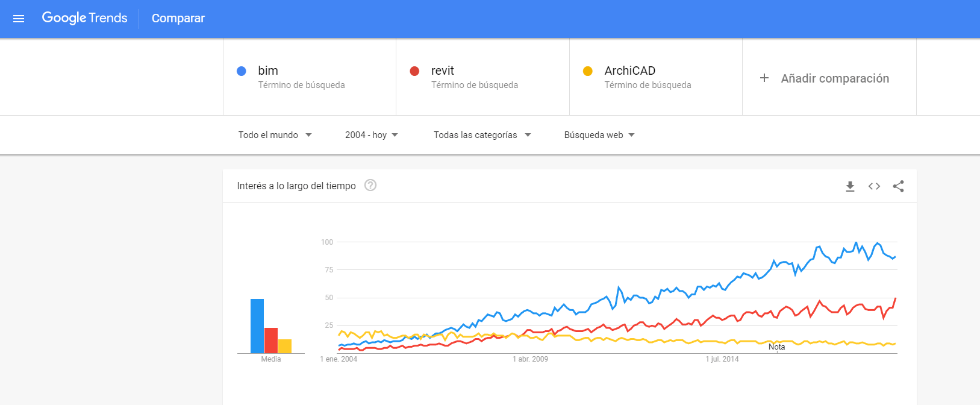Open the help question mark icon
Viewport: 980px width, 405px height.
pyautogui.click(x=370, y=186)
